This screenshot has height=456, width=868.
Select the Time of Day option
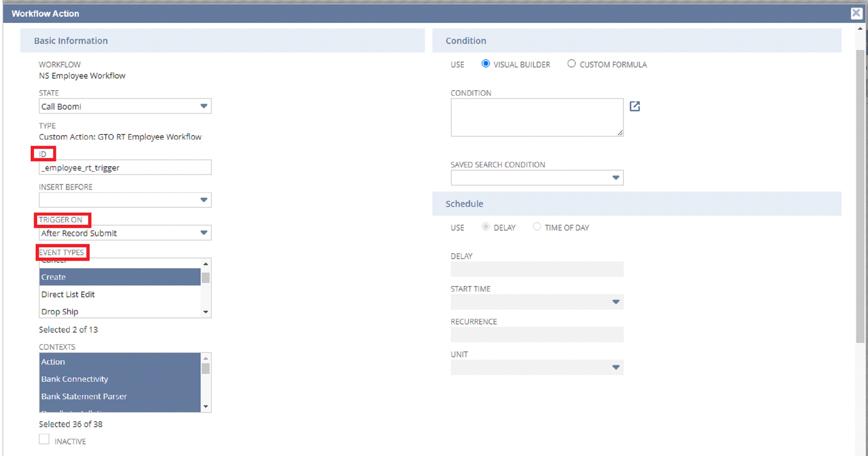537,227
